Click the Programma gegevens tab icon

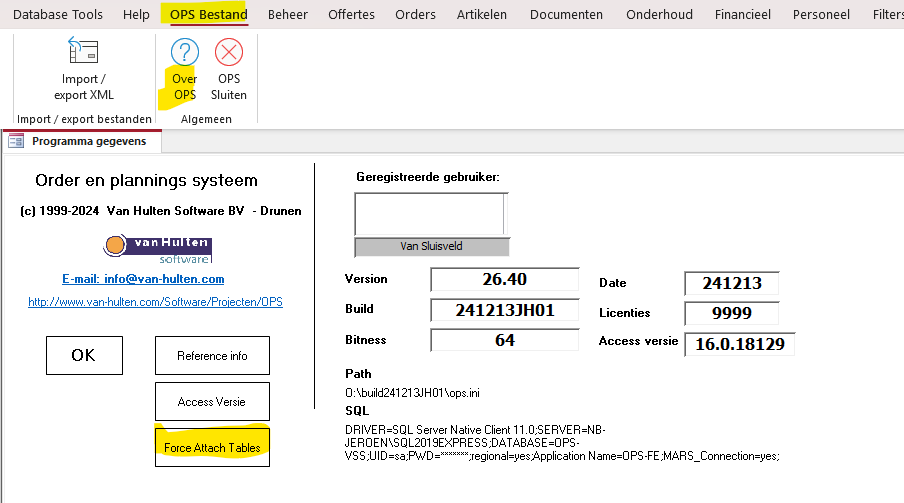click(17, 141)
